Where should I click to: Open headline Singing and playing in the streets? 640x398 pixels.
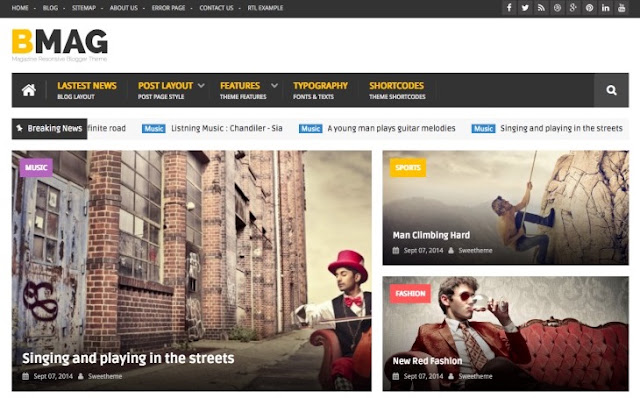(128, 358)
